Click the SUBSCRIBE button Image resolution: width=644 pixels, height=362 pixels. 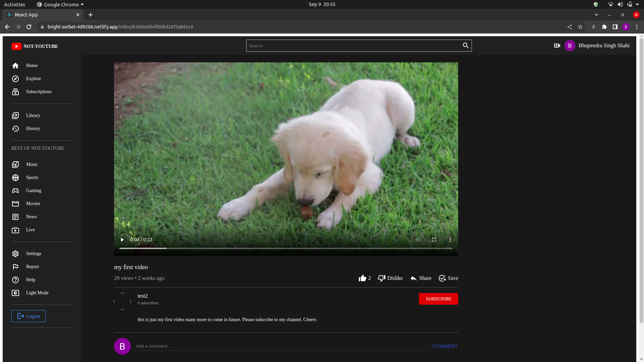point(438,299)
